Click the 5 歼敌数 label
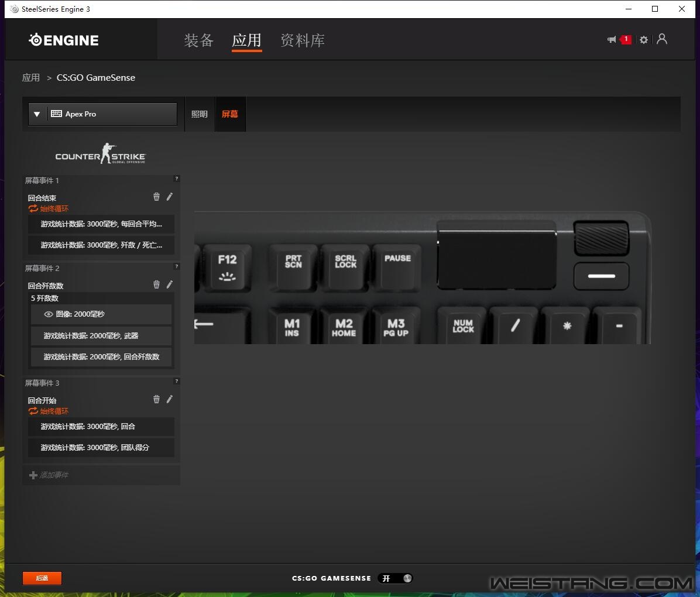700x597 pixels. point(44,298)
